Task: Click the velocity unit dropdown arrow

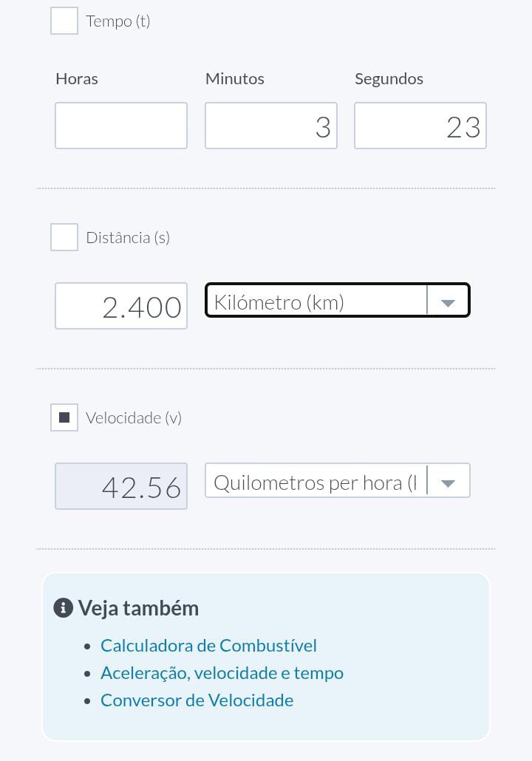Action: point(448,482)
